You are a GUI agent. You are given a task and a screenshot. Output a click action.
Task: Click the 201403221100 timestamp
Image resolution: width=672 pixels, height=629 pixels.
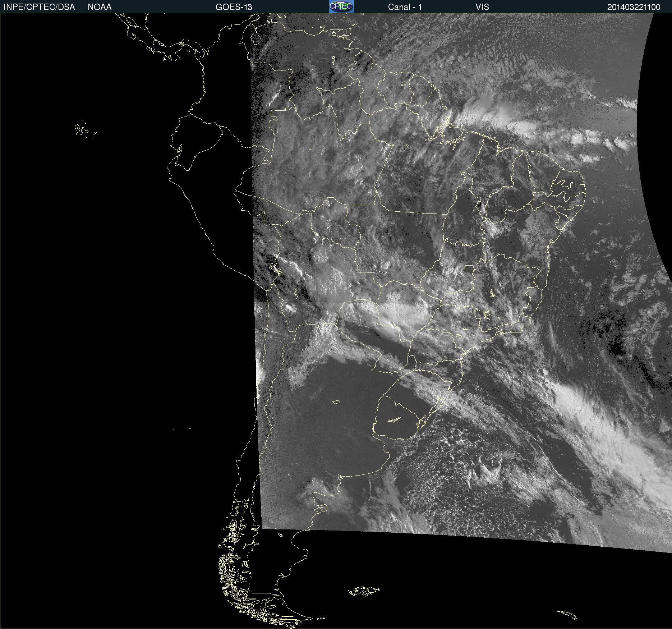point(634,7)
